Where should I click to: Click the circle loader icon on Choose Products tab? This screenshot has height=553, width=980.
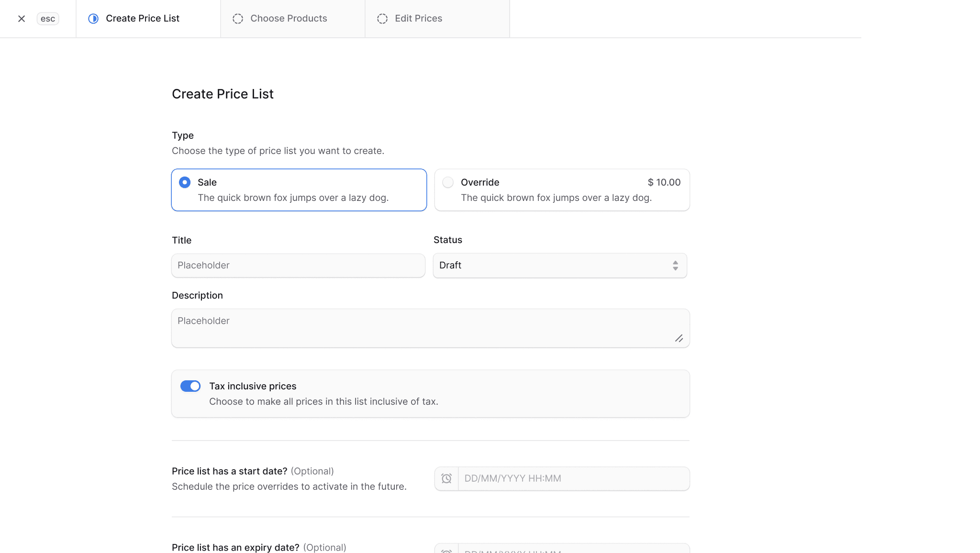pyautogui.click(x=238, y=18)
